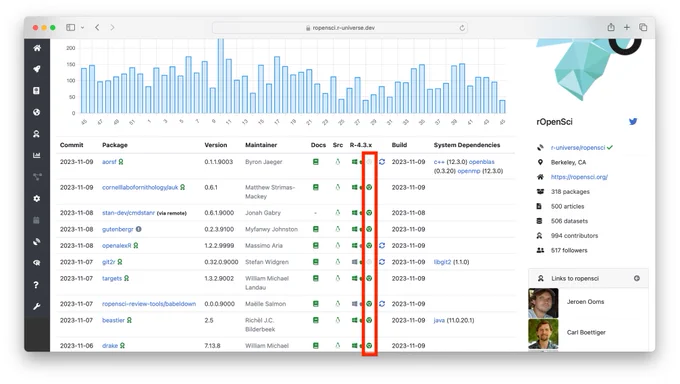Image resolution: width=680 pixels, height=384 pixels.
Task: Click the 994 contributors entry
Action: (574, 236)
